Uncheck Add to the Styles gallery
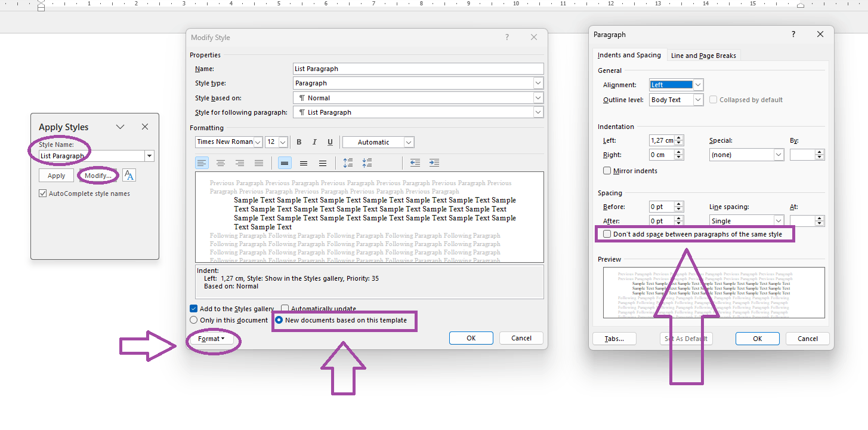 click(193, 309)
